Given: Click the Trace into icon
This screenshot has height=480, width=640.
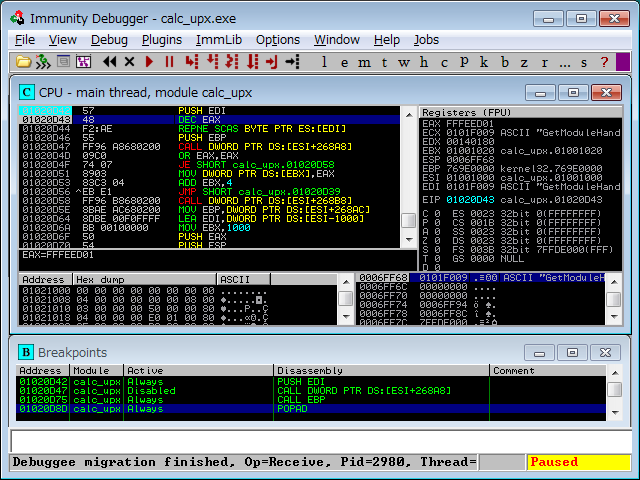Looking at the screenshot, I should 232,62.
